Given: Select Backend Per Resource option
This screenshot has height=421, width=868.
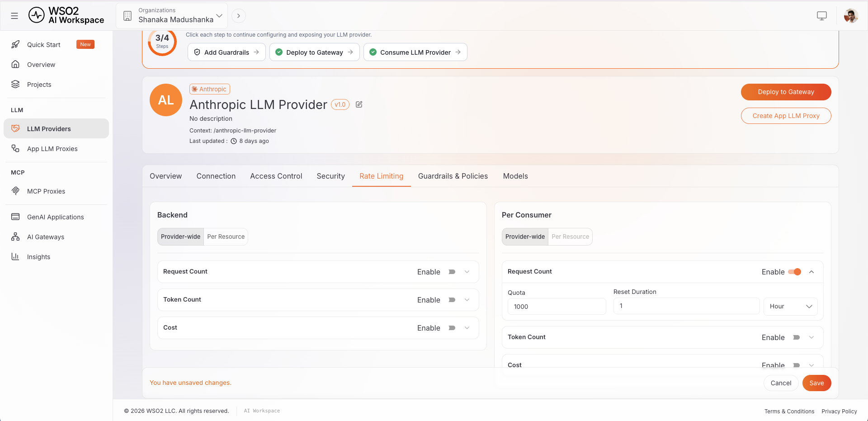Looking at the screenshot, I should point(226,237).
